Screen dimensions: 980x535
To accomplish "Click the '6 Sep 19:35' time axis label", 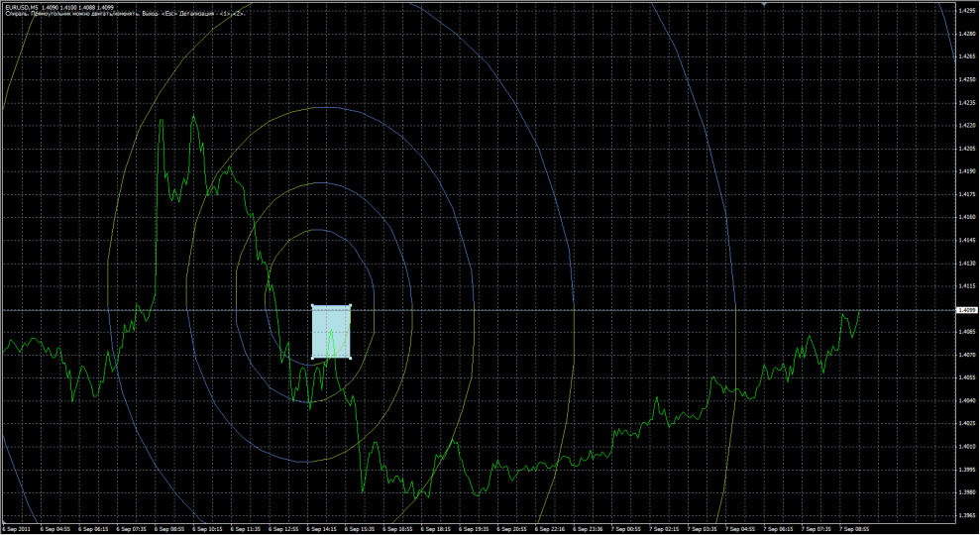I will pyautogui.click(x=475, y=529).
